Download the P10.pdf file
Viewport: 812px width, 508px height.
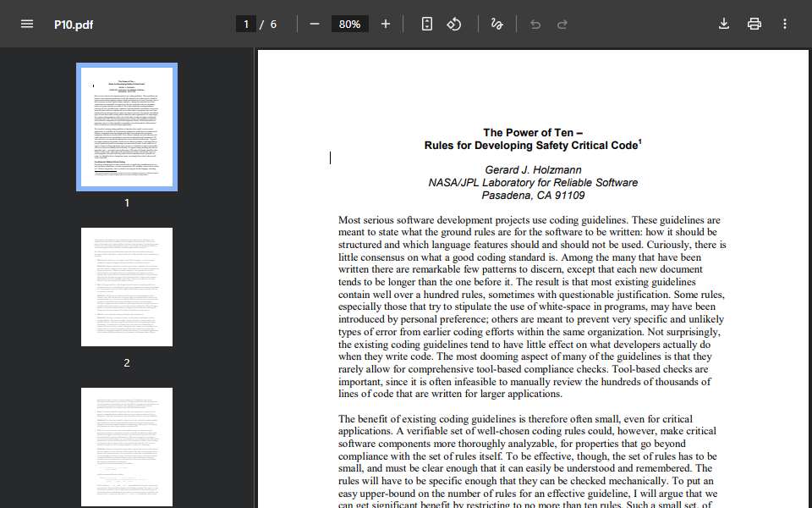pos(724,24)
